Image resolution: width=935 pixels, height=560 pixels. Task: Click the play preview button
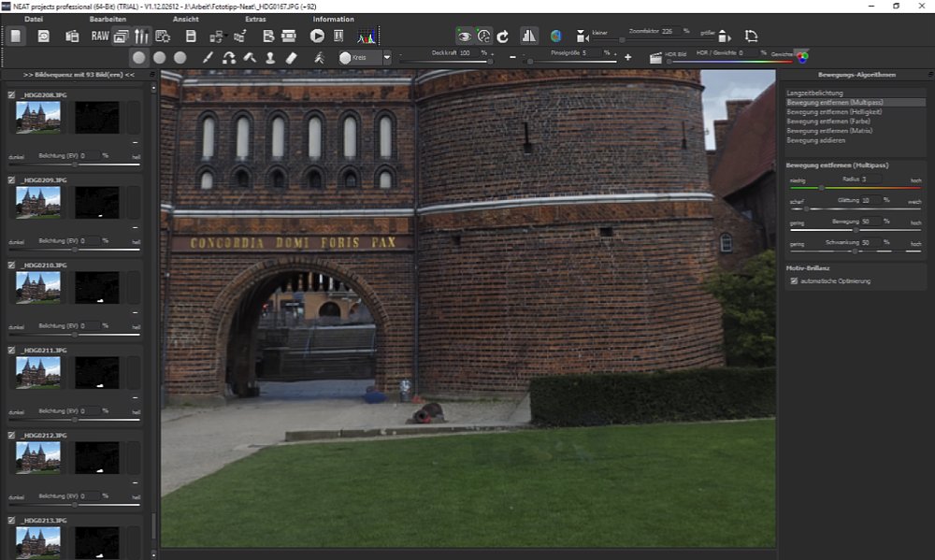click(x=317, y=36)
